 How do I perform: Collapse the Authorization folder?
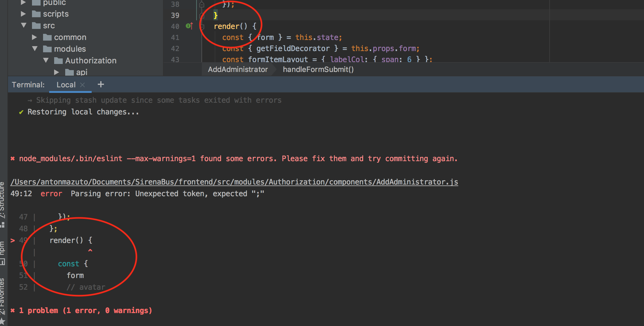(x=46, y=60)
